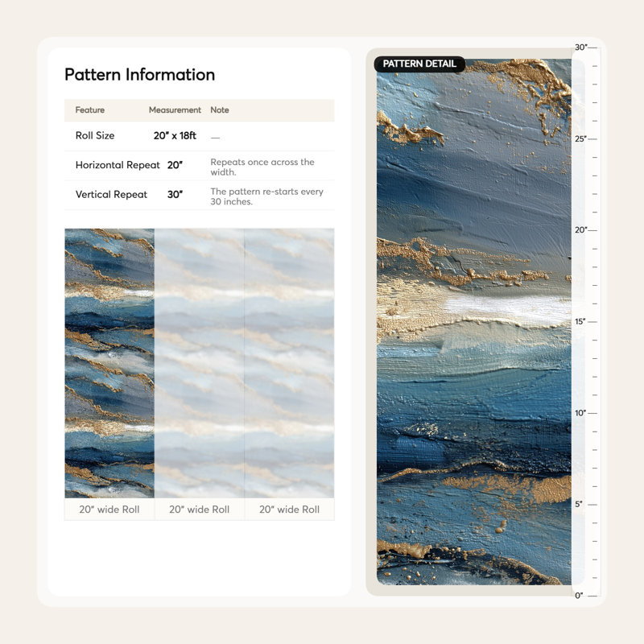Click the faded middle roll thumbnail
Viewport: 644px width, 644px height.
199,363
